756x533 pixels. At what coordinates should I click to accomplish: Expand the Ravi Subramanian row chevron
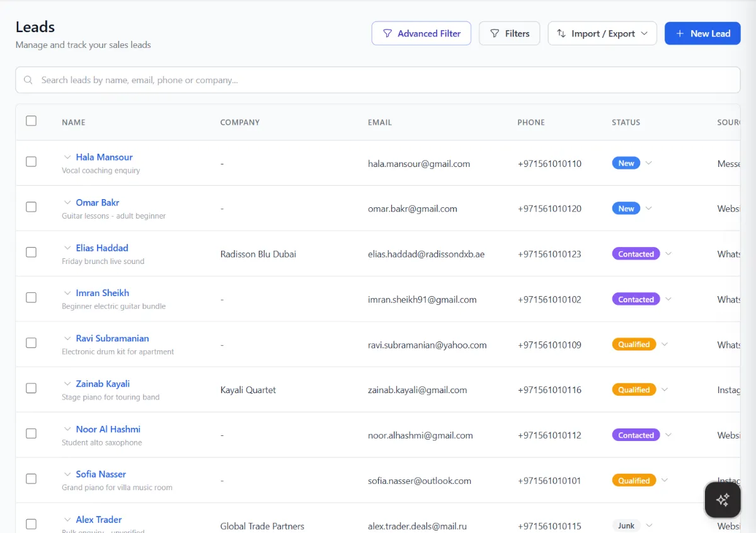(x=67, y=338)
